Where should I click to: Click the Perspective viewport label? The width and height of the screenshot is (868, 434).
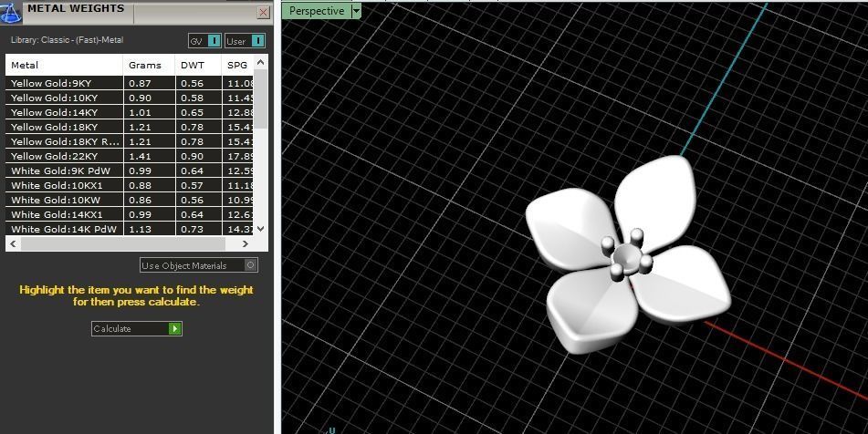pyautogui.click(x=317, y=11)
